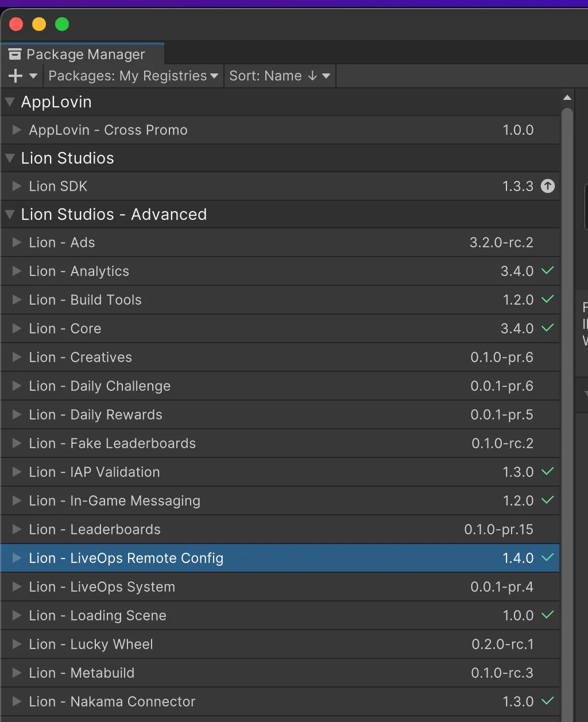Click the green macOS zoom window button
Image resolution: width=588 pixels, height=722 pixels.
[62, 24]
